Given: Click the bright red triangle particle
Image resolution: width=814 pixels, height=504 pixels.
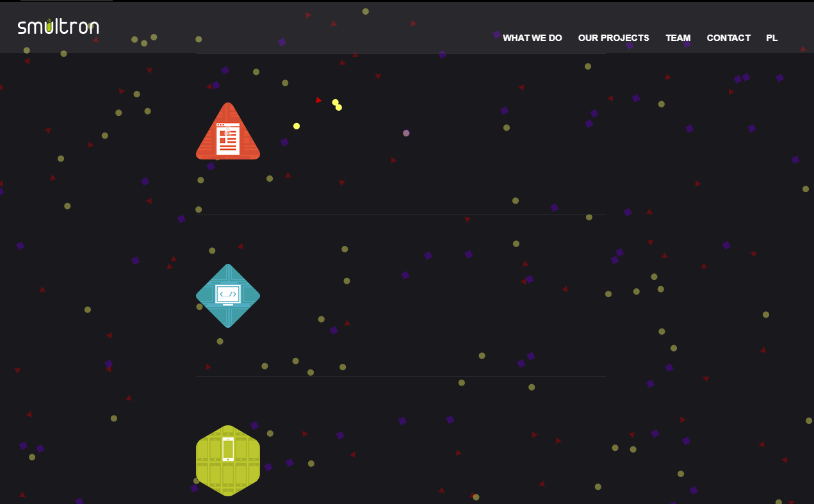Looking at the screenshot, I should (x=318, y=100).
